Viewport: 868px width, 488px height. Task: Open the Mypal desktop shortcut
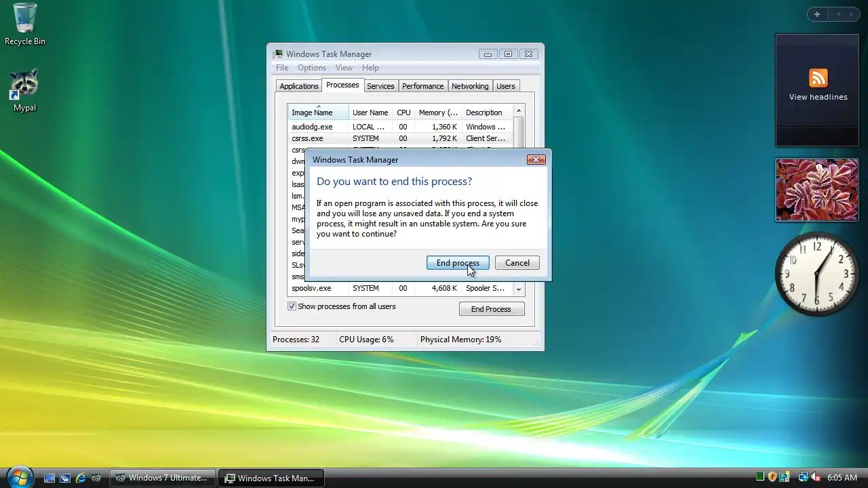pos(25,90)
